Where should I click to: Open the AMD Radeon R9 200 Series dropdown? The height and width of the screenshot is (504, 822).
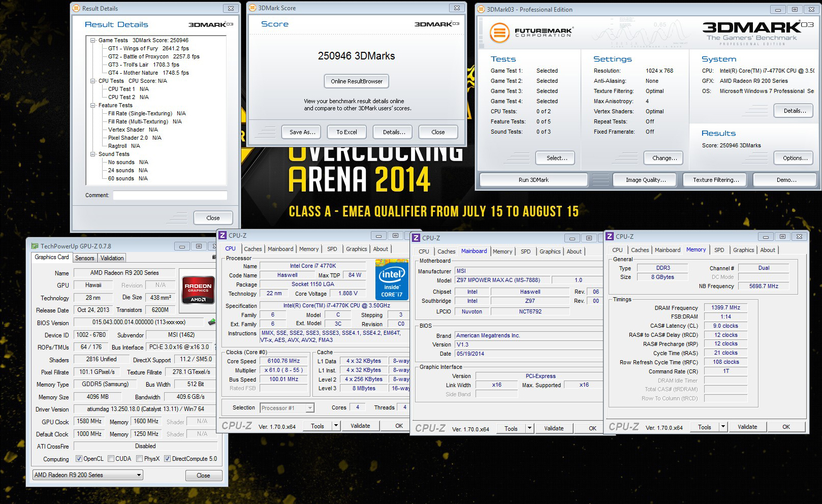tap(88, 475)
